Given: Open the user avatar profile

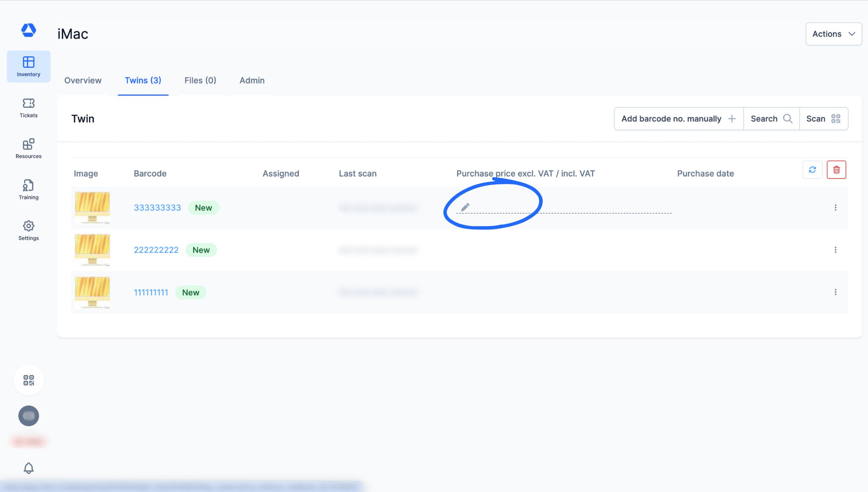Looking at the screenshot, I should point(28,416).
